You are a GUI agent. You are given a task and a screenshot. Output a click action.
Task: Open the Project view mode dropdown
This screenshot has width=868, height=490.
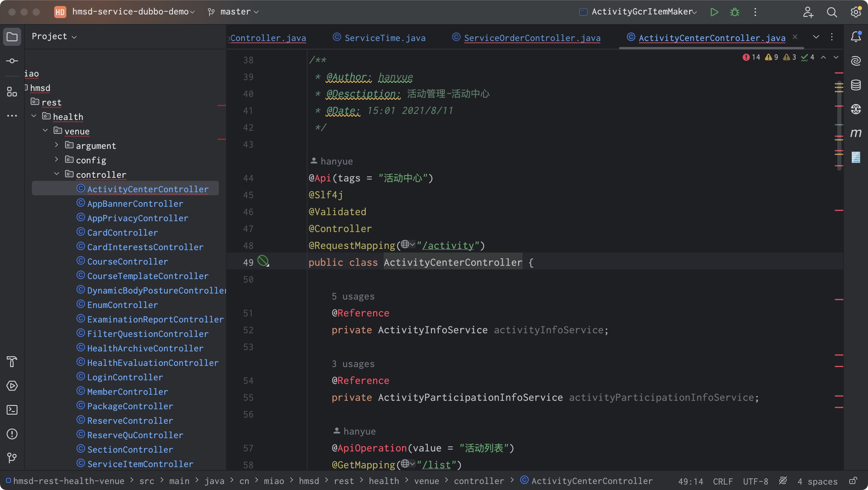coord(54,36)
